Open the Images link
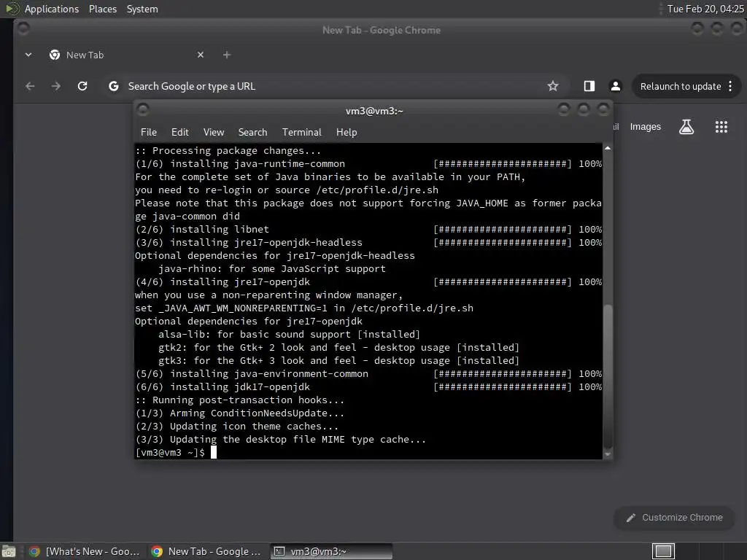 (x=645, y=127)
